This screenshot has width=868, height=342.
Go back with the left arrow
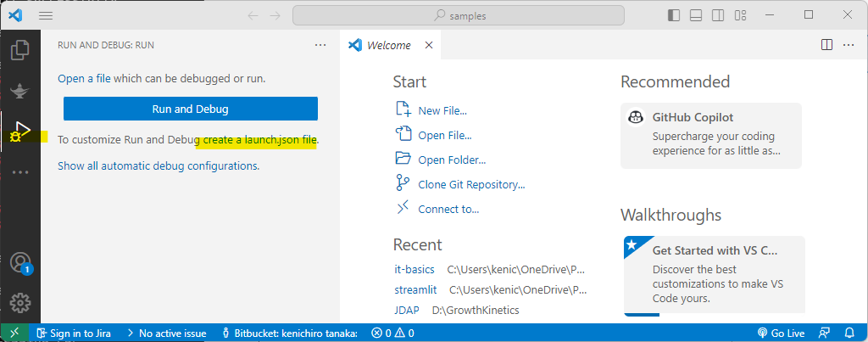point(253,15)
